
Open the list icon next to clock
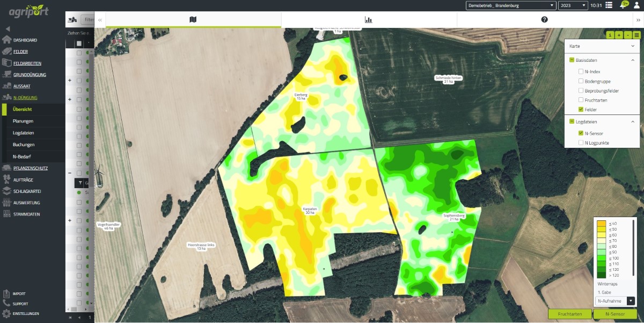tap(609, 5)
